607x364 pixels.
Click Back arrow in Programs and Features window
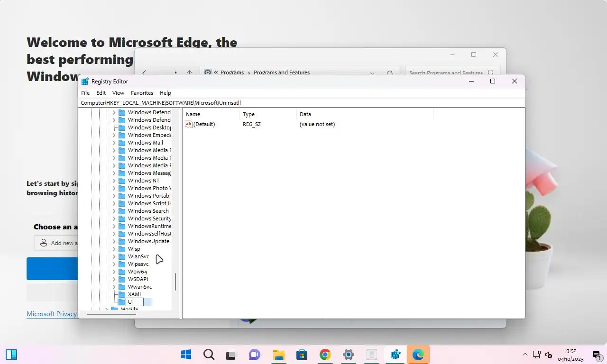click(144, 73)
